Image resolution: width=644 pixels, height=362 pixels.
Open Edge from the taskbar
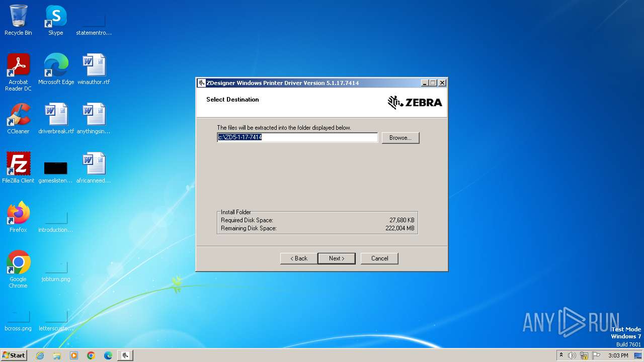pyautogui.click(x=108, y=355)
